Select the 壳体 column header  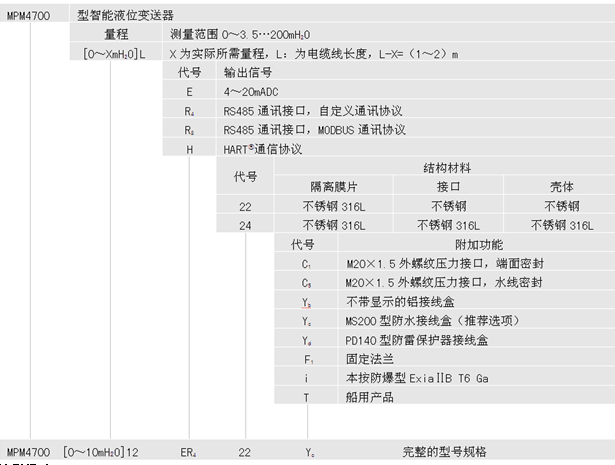[x=560, y=186]
